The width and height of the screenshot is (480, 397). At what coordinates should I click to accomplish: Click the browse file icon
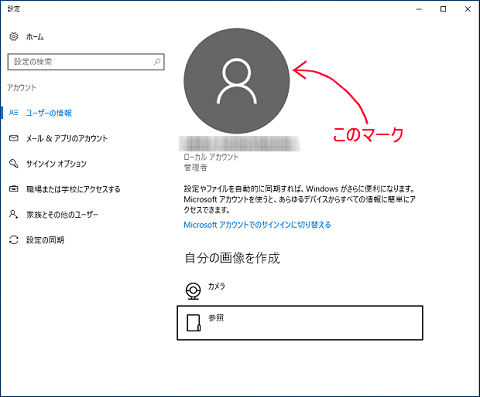[194, 323]
